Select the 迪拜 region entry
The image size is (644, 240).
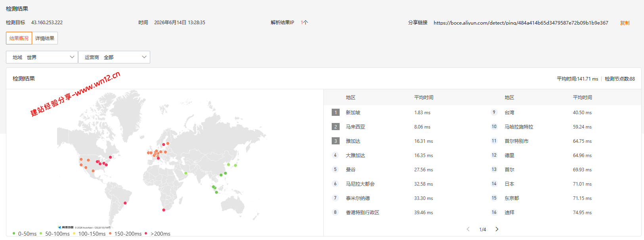pyautogui.click(x=509, y=213)
